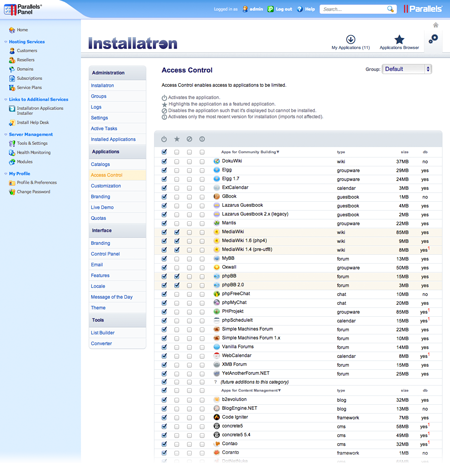450x463 pixels.
Task: Click the disable column header icon
Action: 189,139
